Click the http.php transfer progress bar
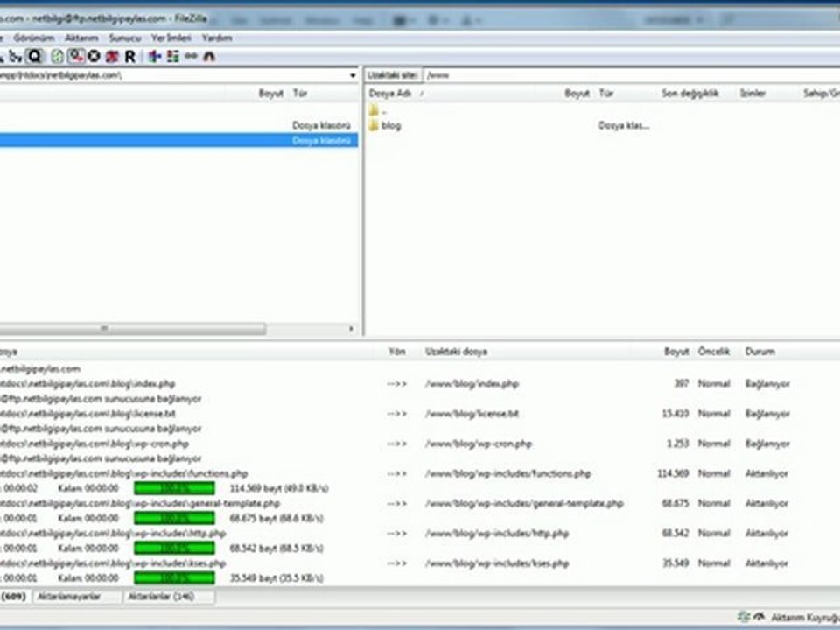 174,549
